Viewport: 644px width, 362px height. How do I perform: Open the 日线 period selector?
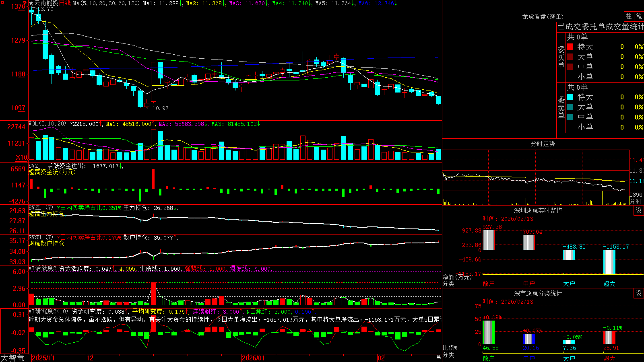point(65,3)
